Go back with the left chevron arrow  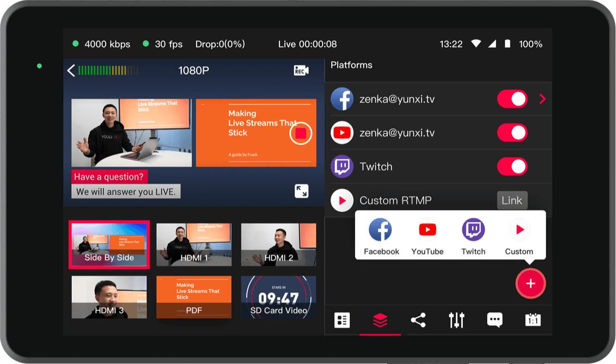(71, 71)
